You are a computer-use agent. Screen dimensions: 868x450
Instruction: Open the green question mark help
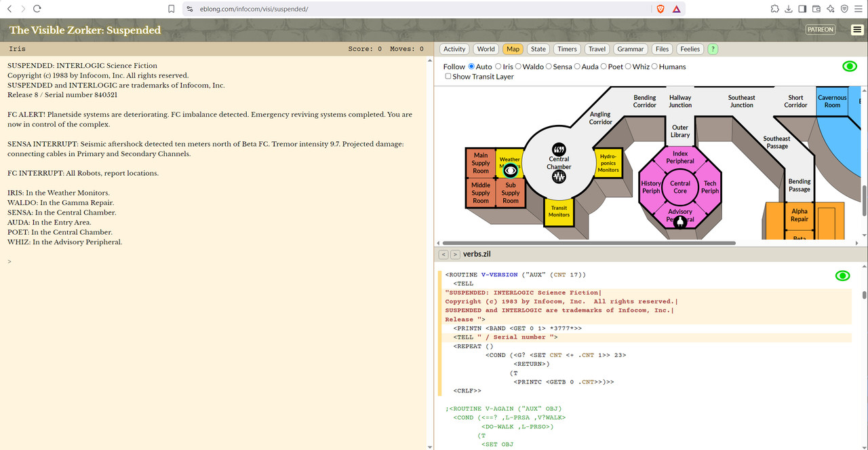tap(713, 49)
